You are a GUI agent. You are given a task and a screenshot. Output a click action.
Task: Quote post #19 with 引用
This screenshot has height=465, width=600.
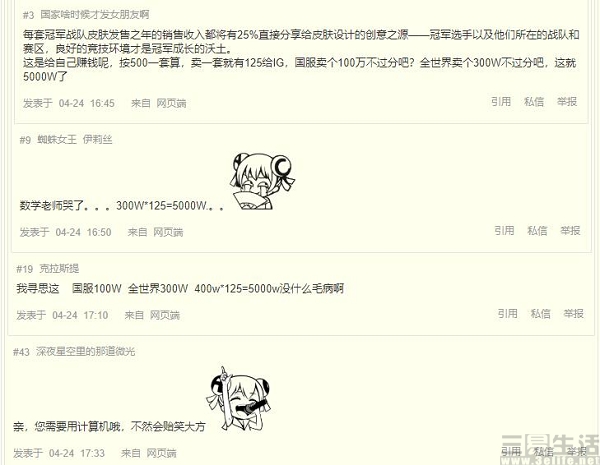[x=508, y=314]
